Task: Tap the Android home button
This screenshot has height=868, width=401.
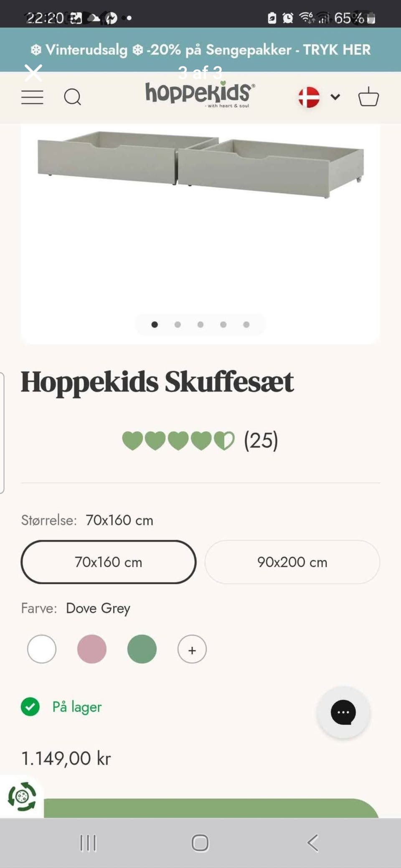Action: coord(200,843)
